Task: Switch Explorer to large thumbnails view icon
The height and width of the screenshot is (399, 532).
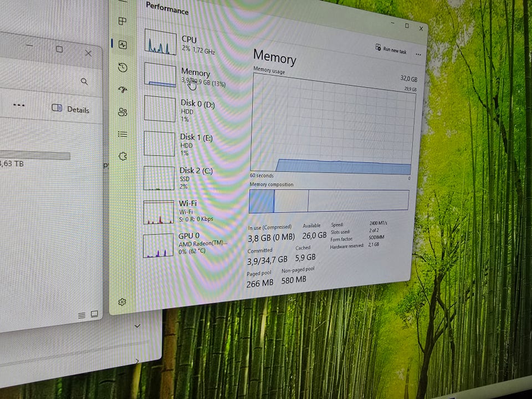Action: [95, 314]
